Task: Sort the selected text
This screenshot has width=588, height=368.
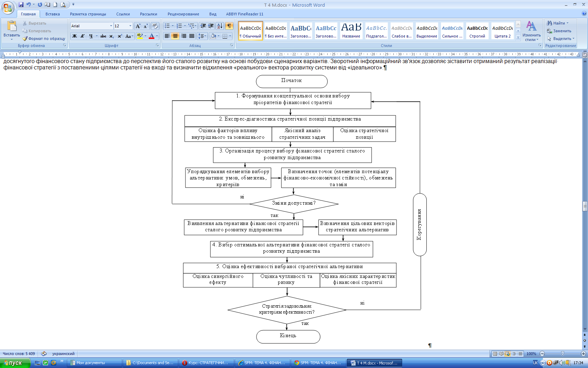Action: pyautogui.click(x=220, y=26)
